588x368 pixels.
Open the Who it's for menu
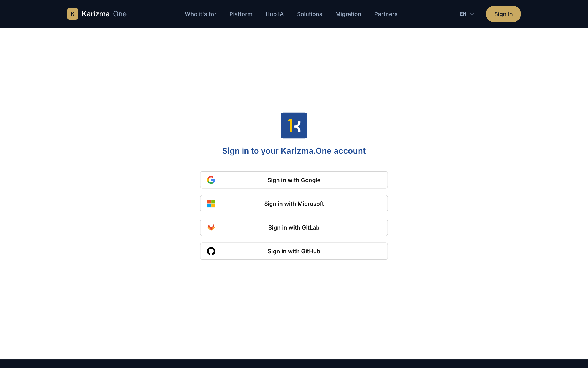click(200, 14)
